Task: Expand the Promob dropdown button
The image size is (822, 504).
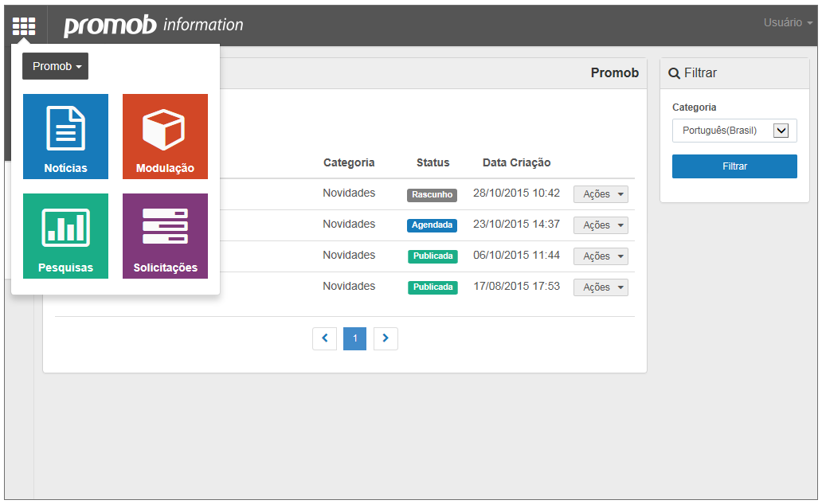Action: (x=55, y=66)
